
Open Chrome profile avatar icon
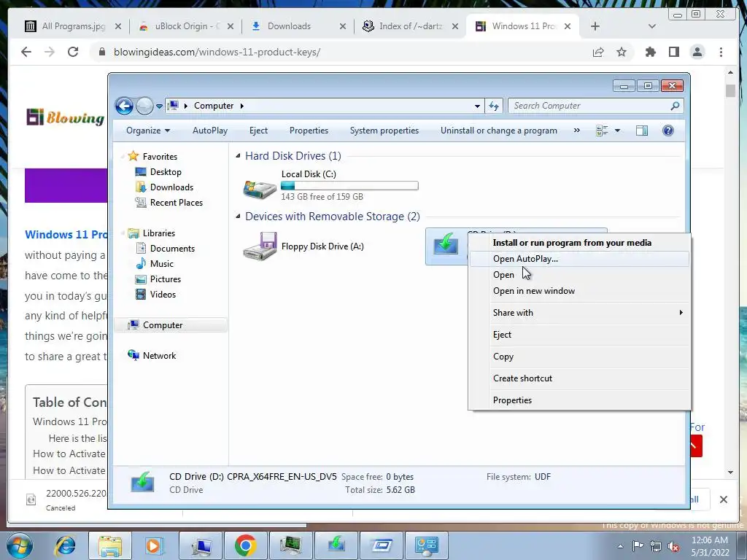pos(697,52)
